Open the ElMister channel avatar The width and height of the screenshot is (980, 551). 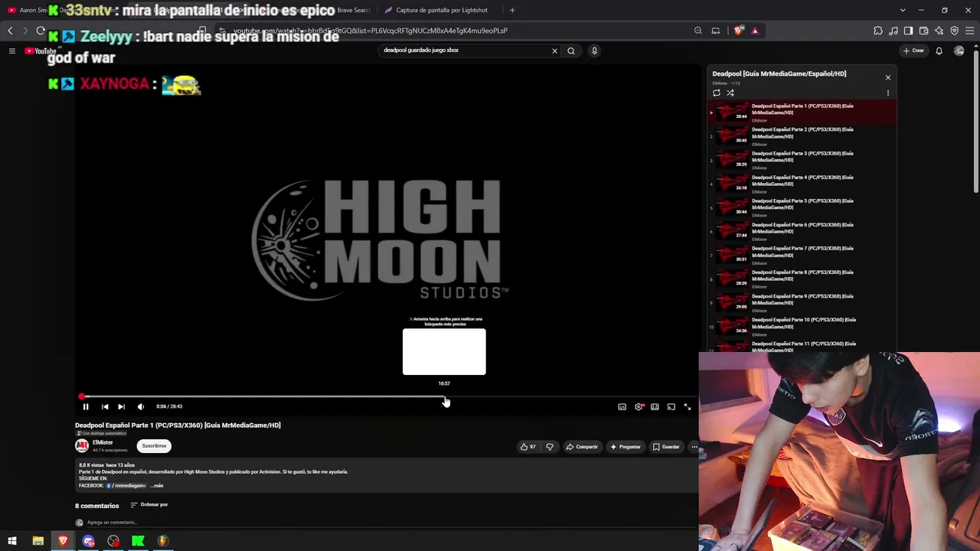tap(82, 446)
